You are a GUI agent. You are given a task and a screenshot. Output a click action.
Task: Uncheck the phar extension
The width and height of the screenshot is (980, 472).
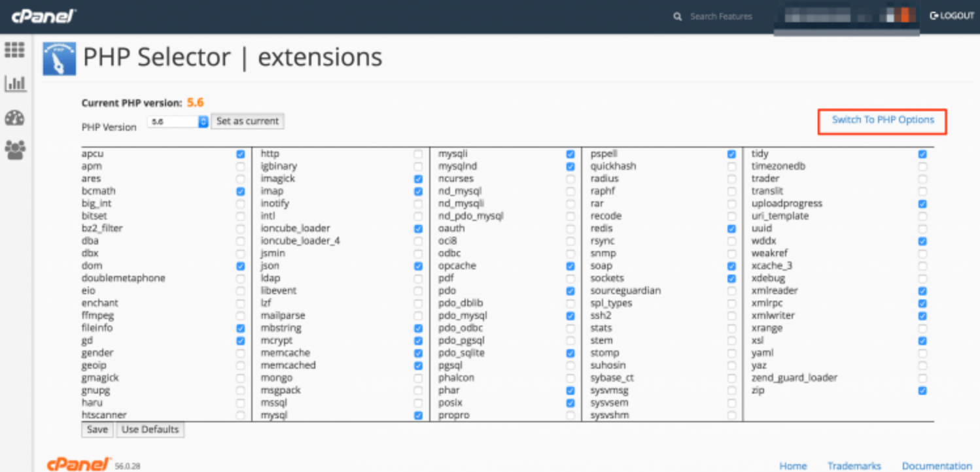pyautogui.click(x=570, y=390)
